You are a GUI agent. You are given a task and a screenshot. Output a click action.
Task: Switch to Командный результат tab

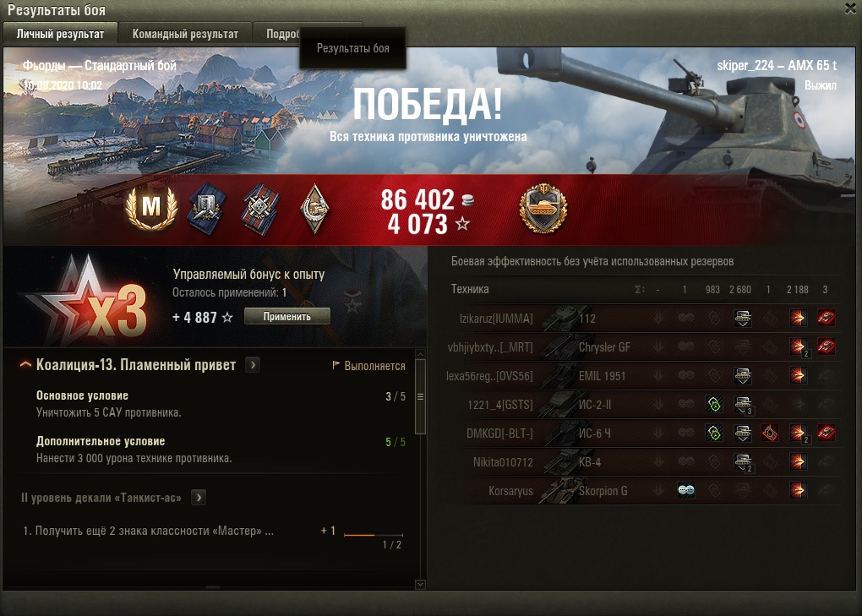click(x=185, y=34)
